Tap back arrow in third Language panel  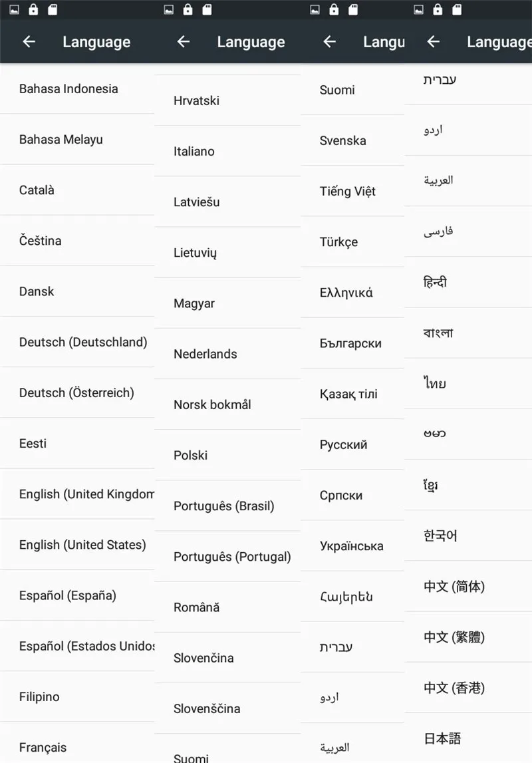(330, 42)
